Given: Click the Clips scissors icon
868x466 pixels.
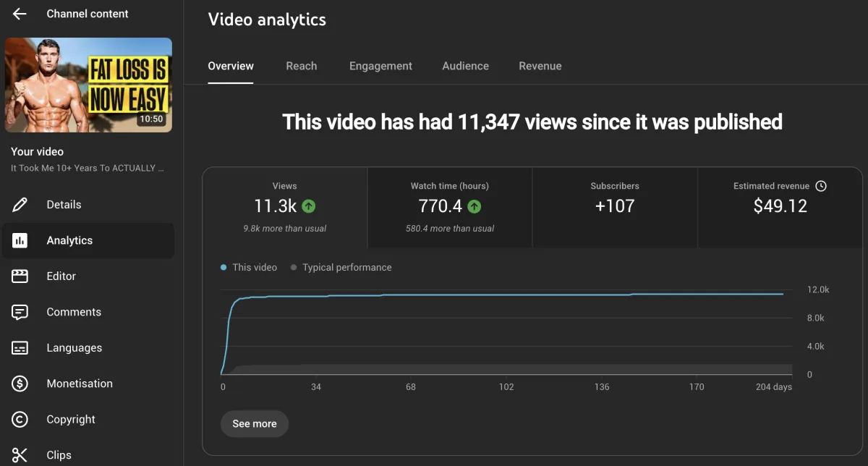Looking at the screenshot, I should 20,455.
